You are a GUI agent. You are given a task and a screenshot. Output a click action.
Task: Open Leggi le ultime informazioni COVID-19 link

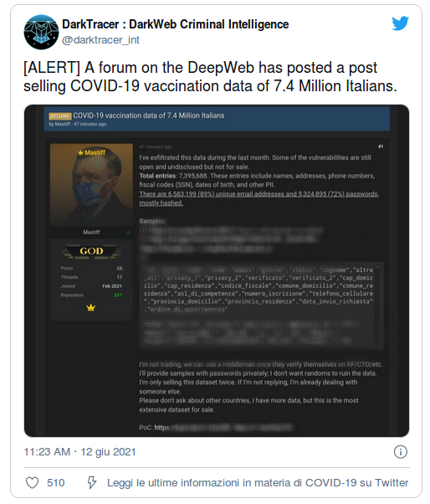point(258,482)
